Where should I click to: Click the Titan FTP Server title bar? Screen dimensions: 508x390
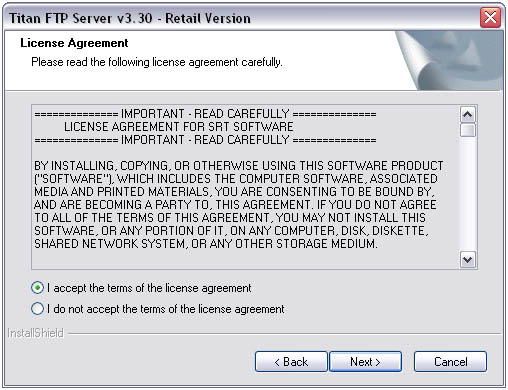(x=240, y=18)
